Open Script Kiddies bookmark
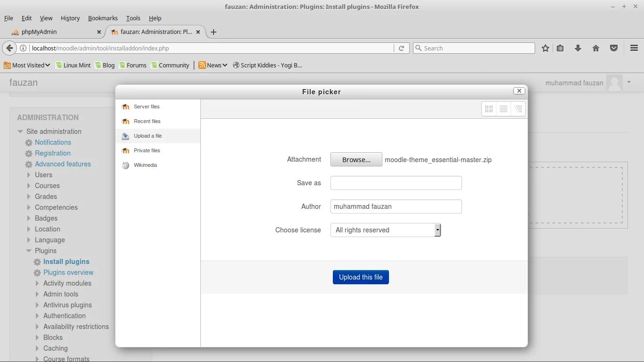The image size is (644, 362). pos(267,65)
